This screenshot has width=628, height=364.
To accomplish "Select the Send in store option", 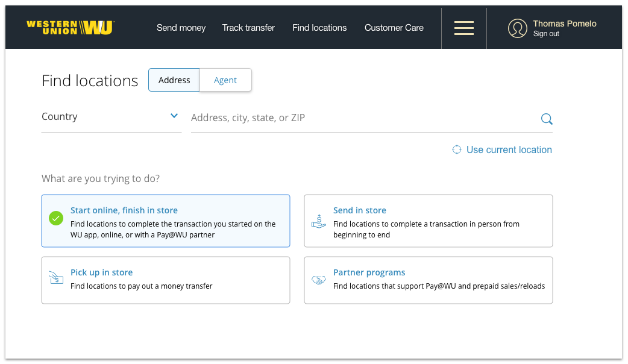I will coord(429,221).
